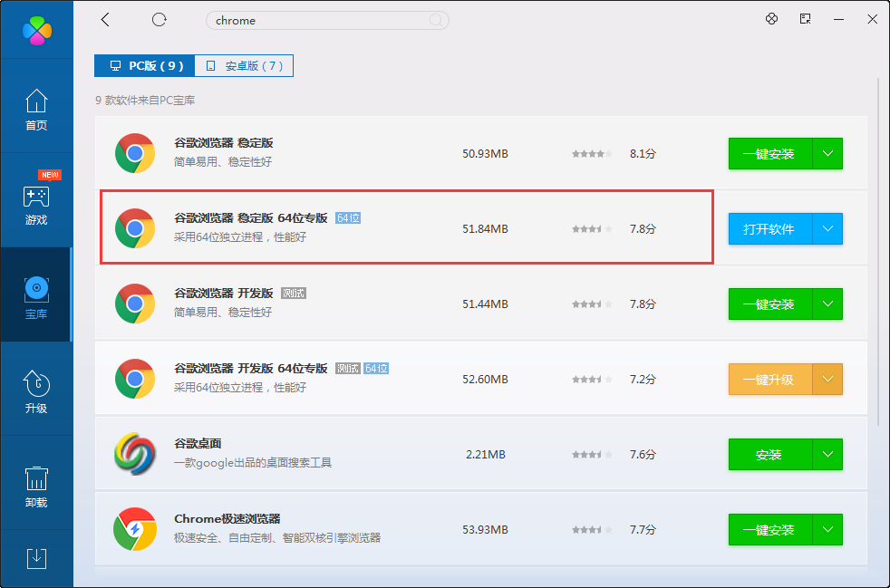Click the 2.21MB file size

pos(485,455)
